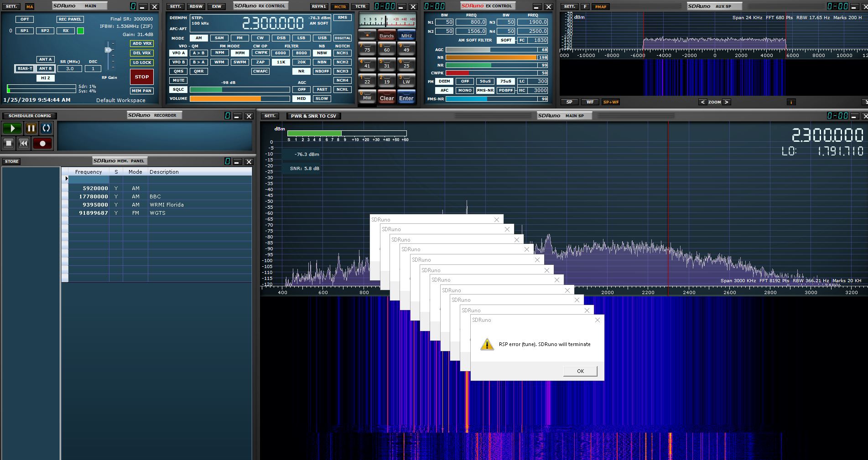868x460 pixels.
Task: Open the orange info button in Aux SP
Action: [791, 102]
